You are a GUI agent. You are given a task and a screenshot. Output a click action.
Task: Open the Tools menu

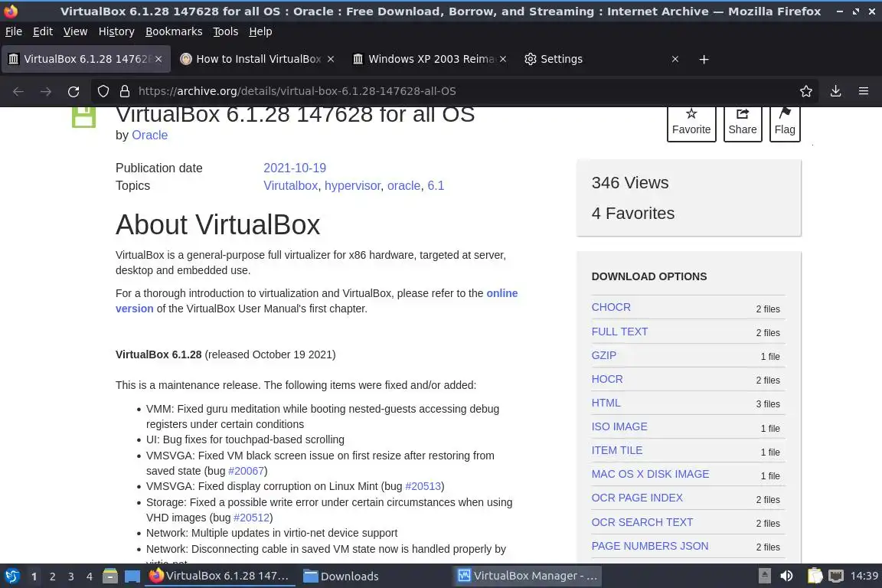click(x=226, y=31)
